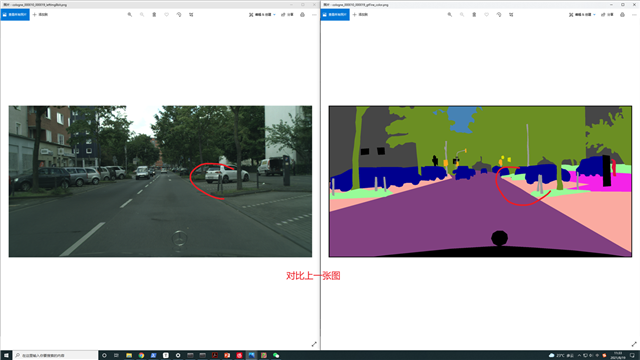Toggle fullscreen arrow in left window corner
This screenshot has width=640, height=360.
click(314, 344)
